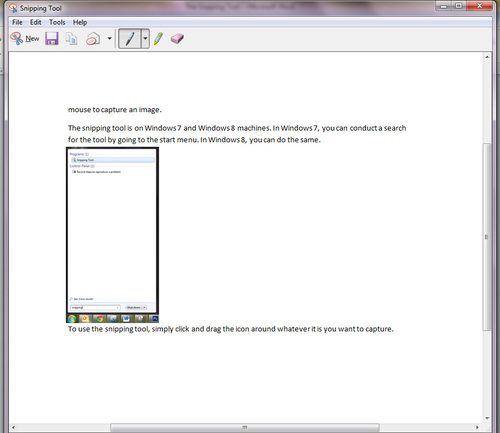The image size is (500, 433).
Task: Click the vertical scrollbar thumb
Action: coord(487,237)
